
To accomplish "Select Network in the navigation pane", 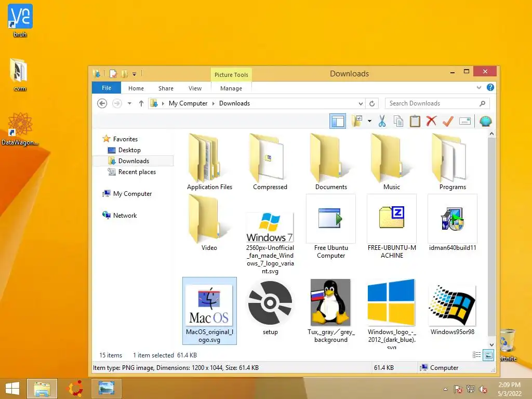I will click(x=125, y=216).
